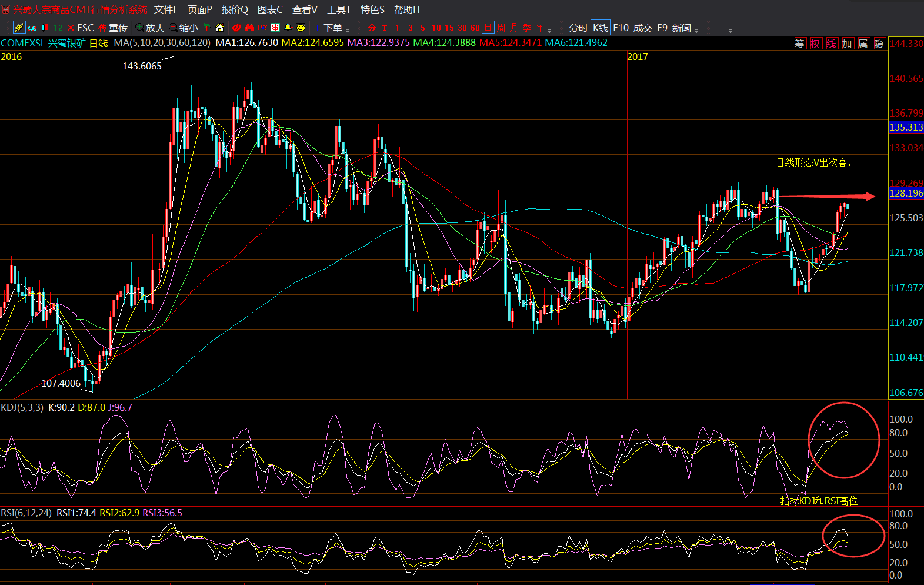The height and width of the screenshot is (585, 924).
Task: Click the alarm bell alert icon
Action: (288, 28)
